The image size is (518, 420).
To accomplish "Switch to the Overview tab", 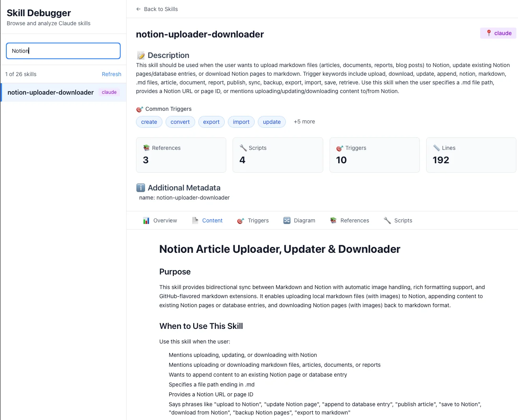I will point(165,220).
